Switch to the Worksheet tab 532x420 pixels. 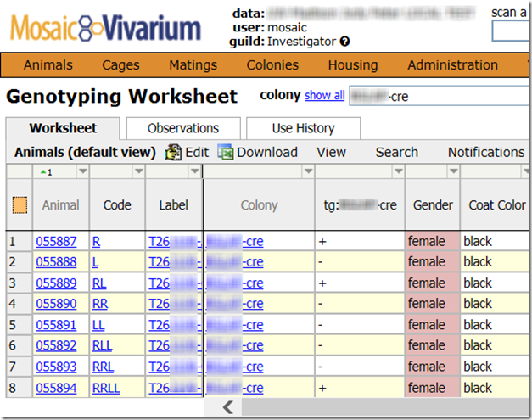click(x=63, y=128)
